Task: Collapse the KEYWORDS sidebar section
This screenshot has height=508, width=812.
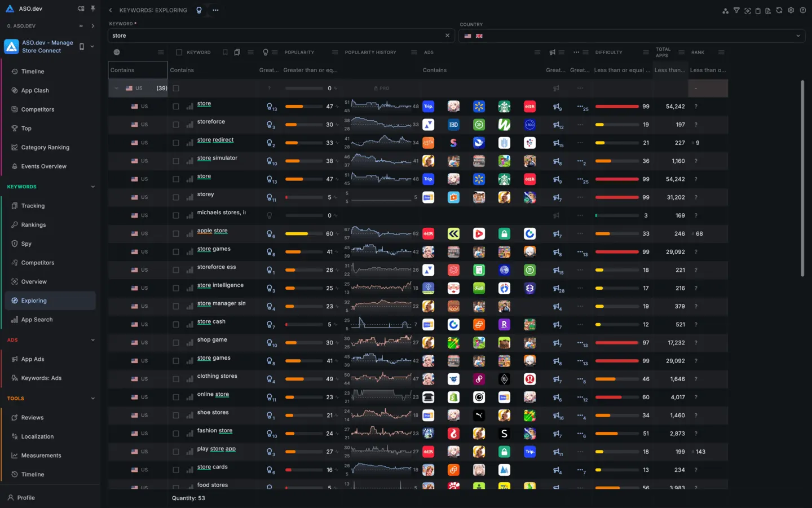Action: (x=93, y=187)
